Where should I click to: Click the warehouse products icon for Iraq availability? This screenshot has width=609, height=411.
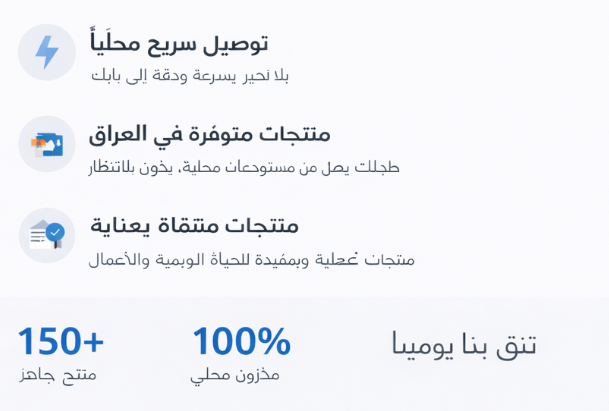[x=46, y=143]
